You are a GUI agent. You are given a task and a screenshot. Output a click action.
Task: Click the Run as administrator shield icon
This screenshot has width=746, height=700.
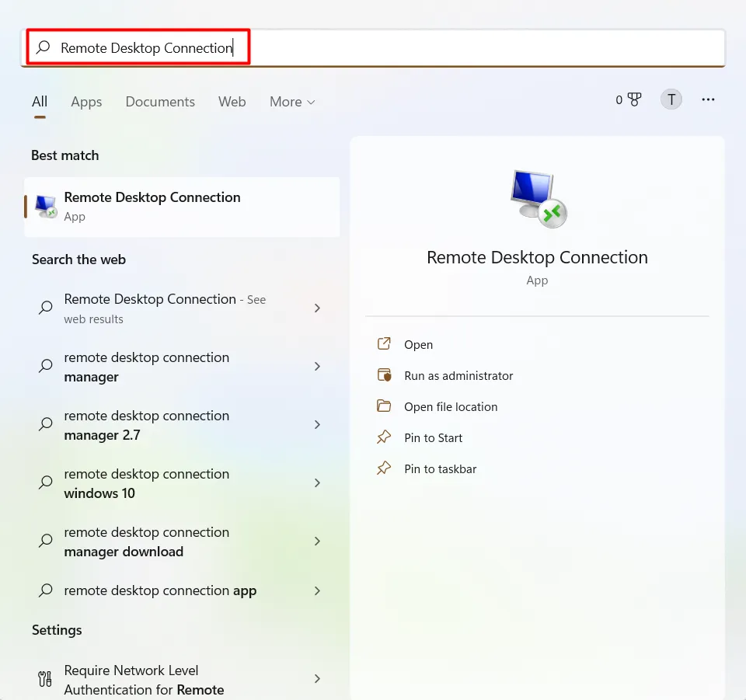(384, 374)
